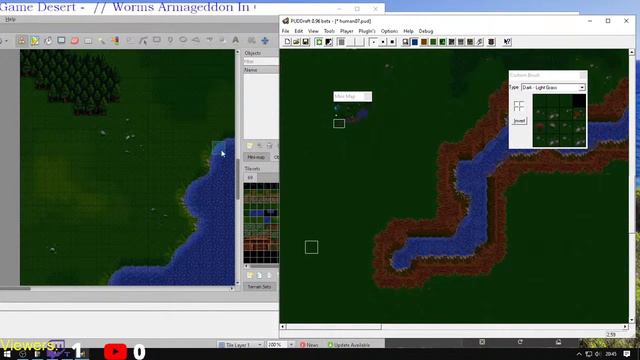Click PUDDraft vertical scrollbar down arrow
This screenshot has width=640, height=360.
point(632,320)
